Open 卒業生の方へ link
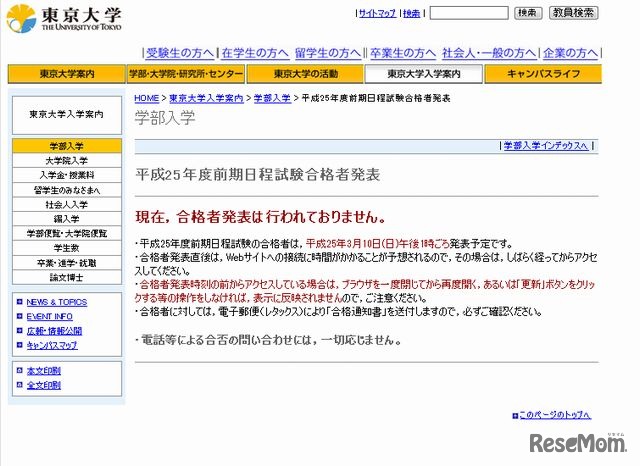Image resolution: width=640 pixels, height=466 pixels. pyautogui.click(x=403, y=53)
